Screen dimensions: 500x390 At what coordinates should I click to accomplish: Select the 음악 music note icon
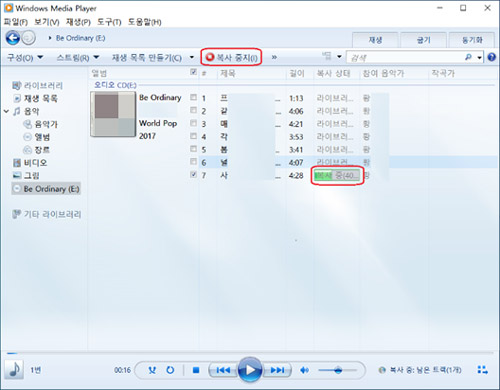(x=17, y=111)
